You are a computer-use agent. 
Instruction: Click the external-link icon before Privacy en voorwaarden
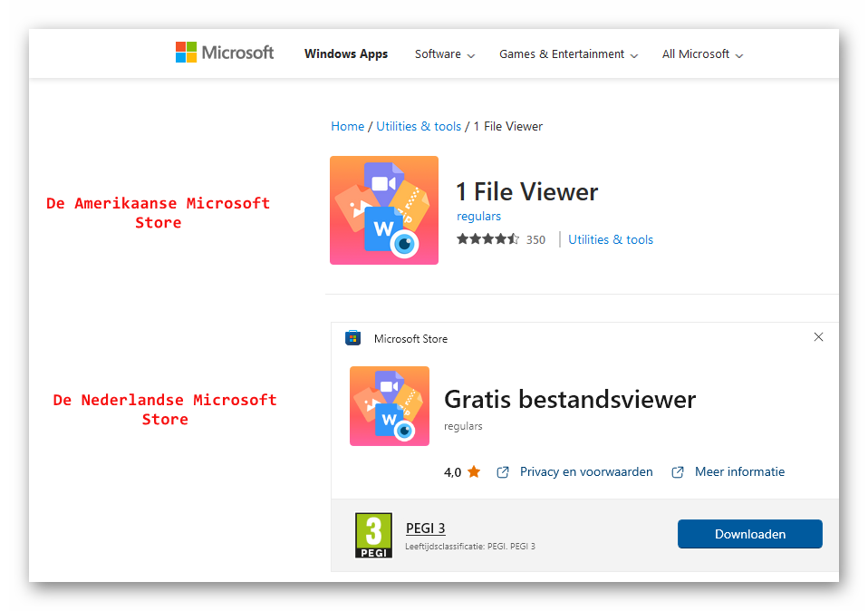(x=503, y=472)
